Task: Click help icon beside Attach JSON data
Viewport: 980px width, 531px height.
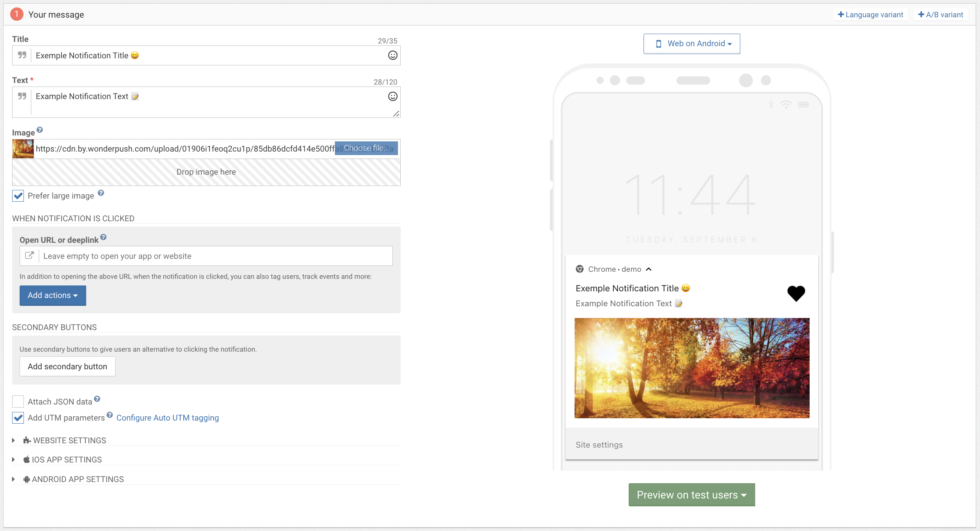Action: click(x=97, y=399)
